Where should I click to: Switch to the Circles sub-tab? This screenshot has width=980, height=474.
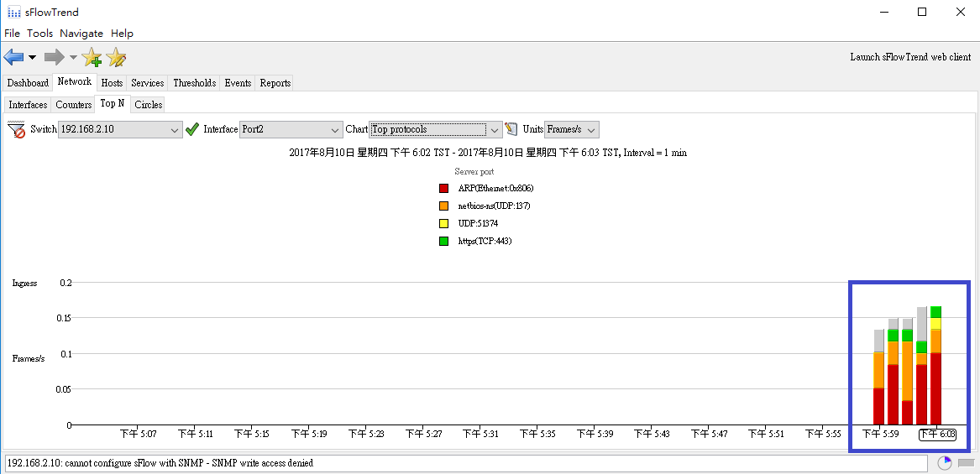[148, 105]
